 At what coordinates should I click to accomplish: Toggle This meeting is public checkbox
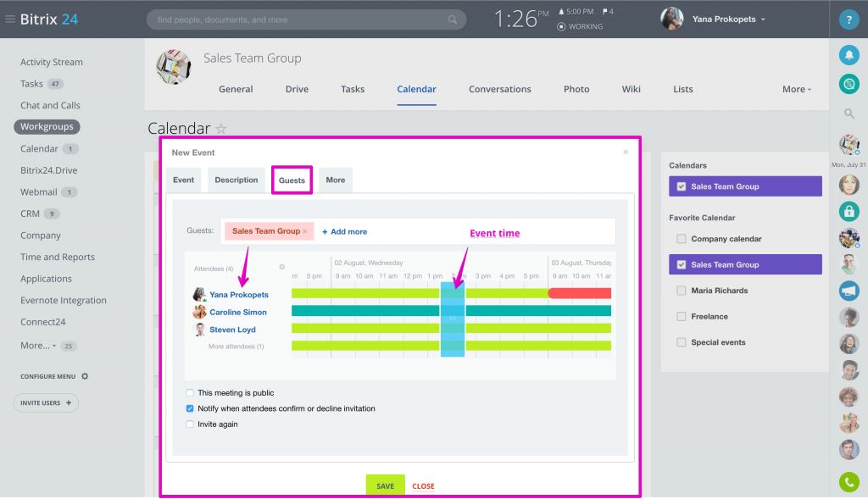[190, 393]
